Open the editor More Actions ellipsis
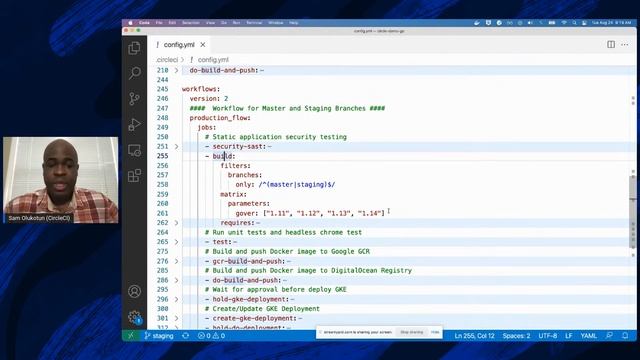Viewport: 640px width, 360px height. tap(625, 44)
